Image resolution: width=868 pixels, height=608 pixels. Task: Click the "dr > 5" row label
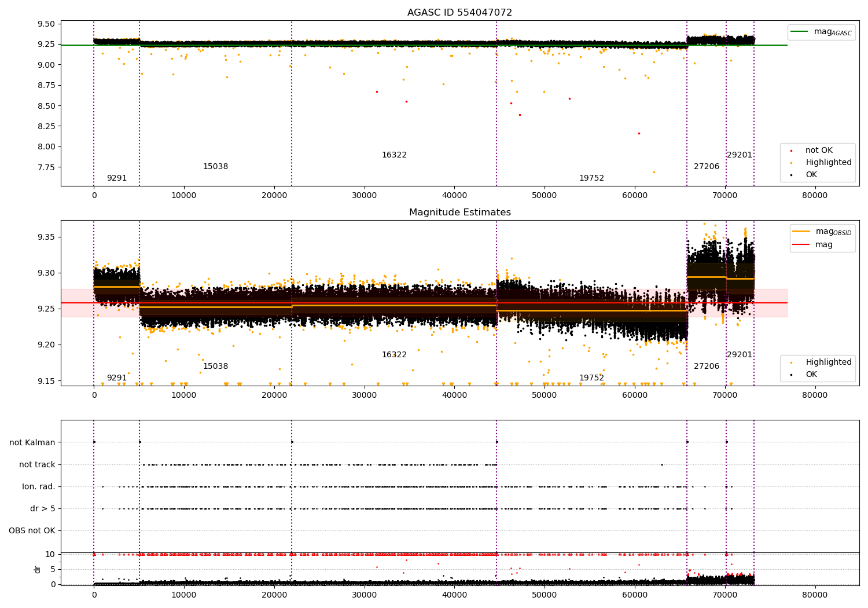pyautogui.click(x=43, y=508)
